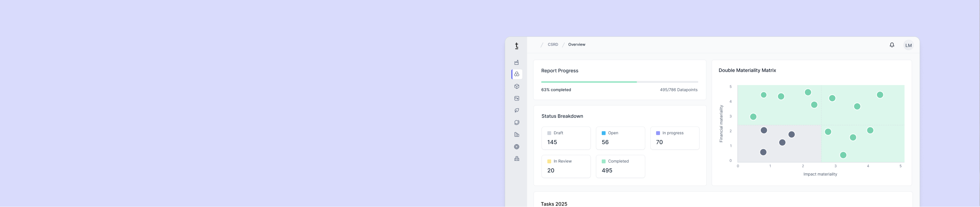Image resolution: width=980 pixels, height=207 pixels.
Task: Click the Draft value 145
Action: pyautogui.click(x=552, y=142)
